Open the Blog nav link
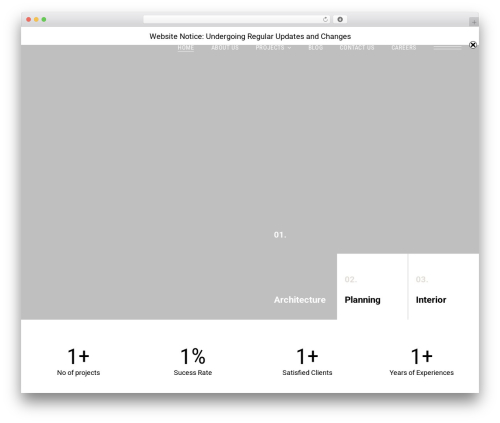The height and width of the screenshot is (423, 500). click(316, 48)
